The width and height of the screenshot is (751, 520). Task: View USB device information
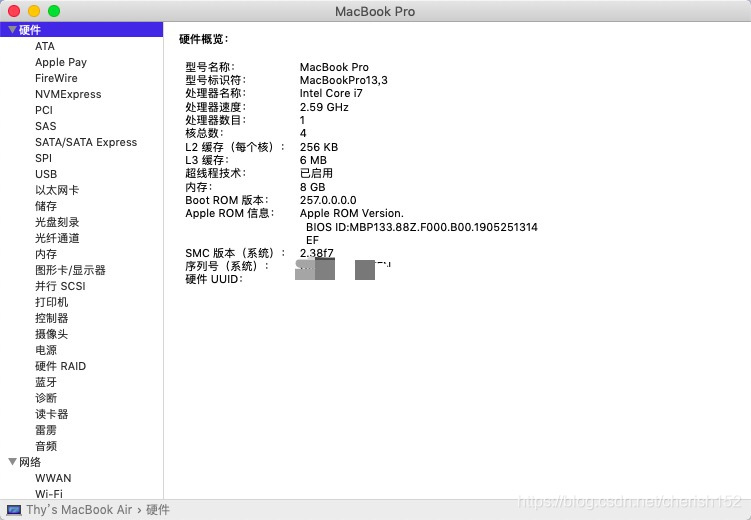[x=46, y=174]
